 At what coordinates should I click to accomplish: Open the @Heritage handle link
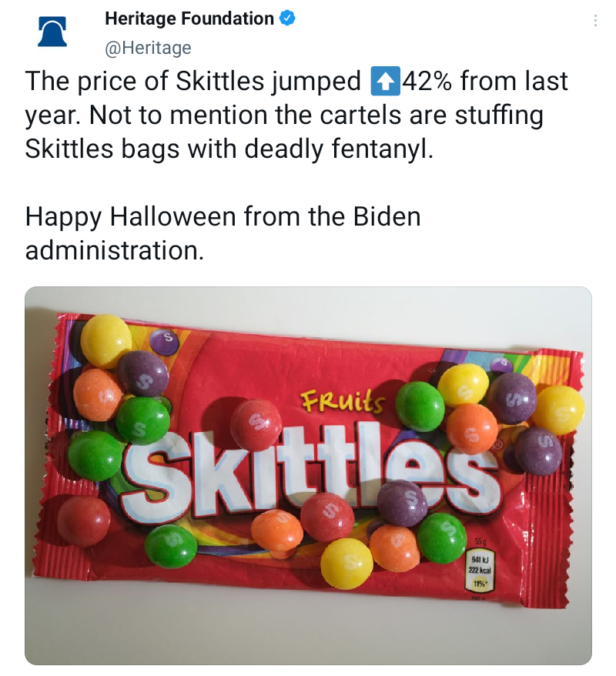coord(147,48)
